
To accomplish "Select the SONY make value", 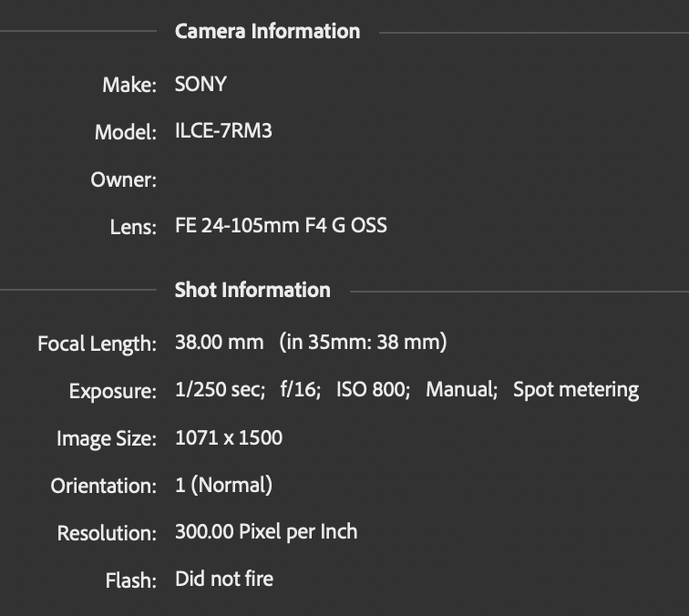I will coord(201,84).
